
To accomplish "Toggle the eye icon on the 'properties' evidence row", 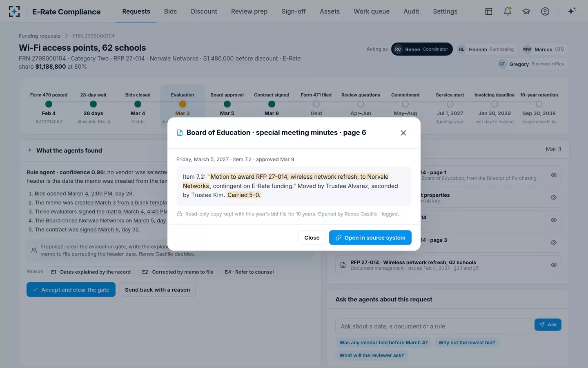I will tap(554, 197).
